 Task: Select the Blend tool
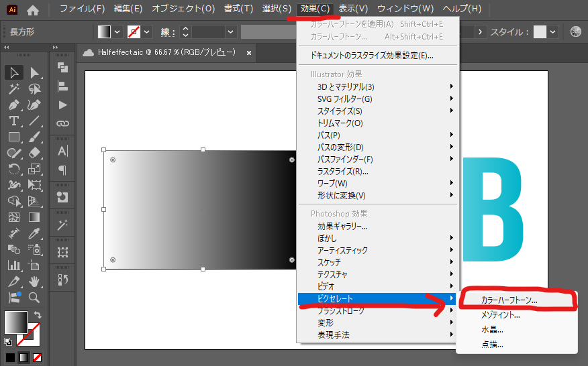click(14, 249)
